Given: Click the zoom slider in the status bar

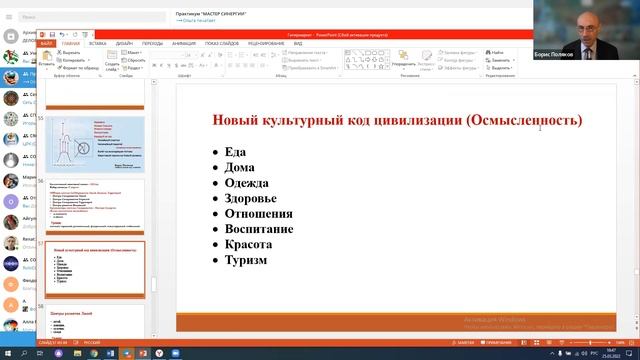Looking at the screenshot, I should pos(590,343).
